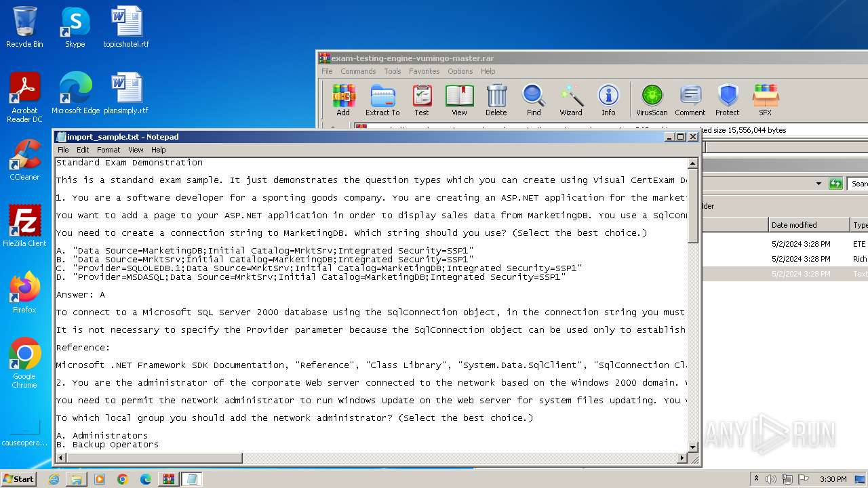Switch to Notepad taskbar button
This screenshot has width=868, height=488.
tap(191, 479)
